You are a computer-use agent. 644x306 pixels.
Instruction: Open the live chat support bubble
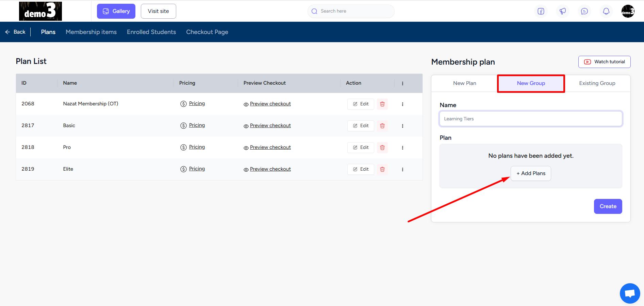(630, 293)
